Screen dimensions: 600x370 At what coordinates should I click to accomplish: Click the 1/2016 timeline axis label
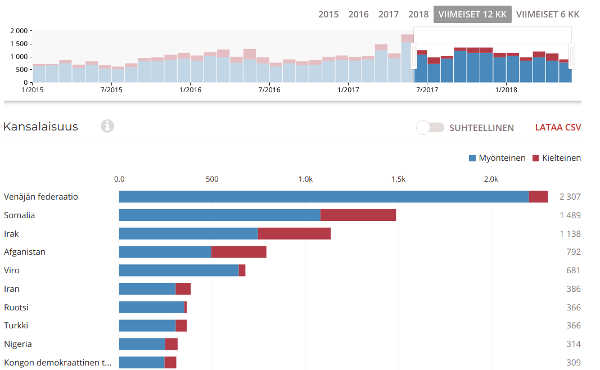(x=190, y=90)
